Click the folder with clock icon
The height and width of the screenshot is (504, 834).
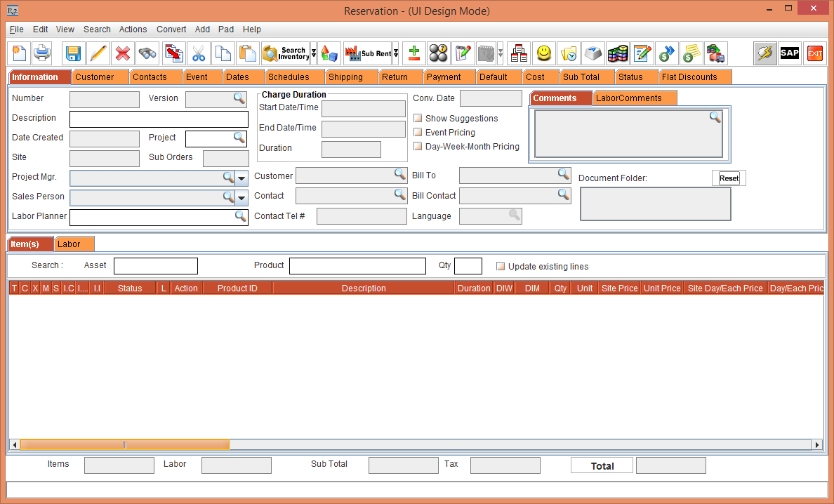coord(568,53)
